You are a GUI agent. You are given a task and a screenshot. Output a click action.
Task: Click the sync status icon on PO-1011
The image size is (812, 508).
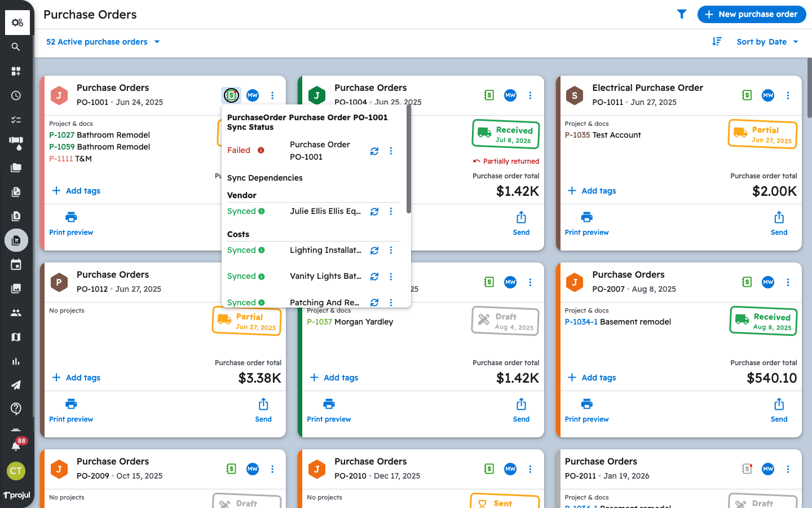point(747,95)
